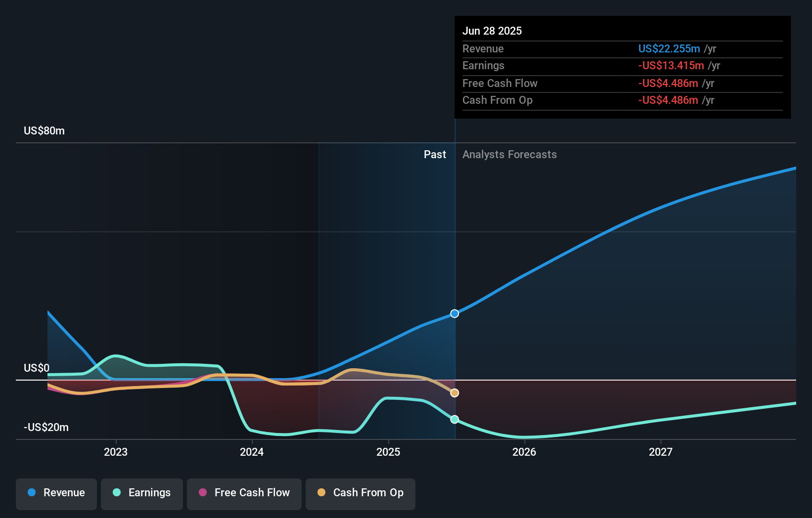Select the blue Revenue marker on the chart
The width and height of the screenshot is (812, 518).
pos(454,313)
